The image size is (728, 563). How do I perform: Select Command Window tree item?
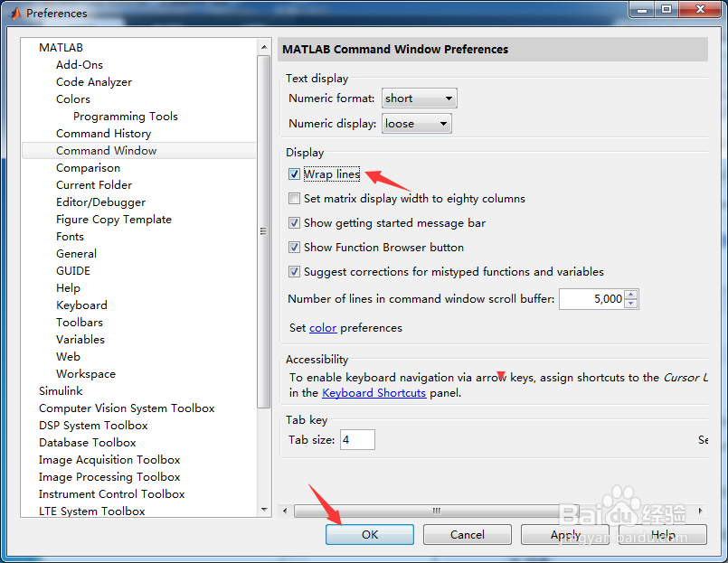[139, 151]
